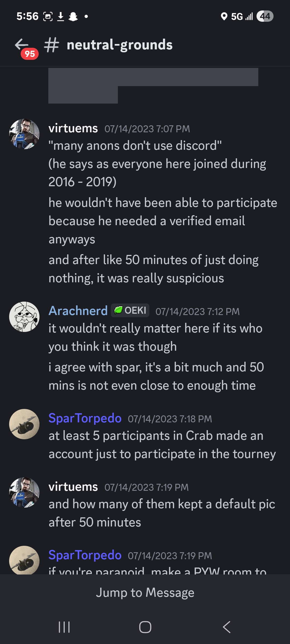Screen dimensions: 290x644
Task: Tap Android recent apps button
Action: click(64, 627)
